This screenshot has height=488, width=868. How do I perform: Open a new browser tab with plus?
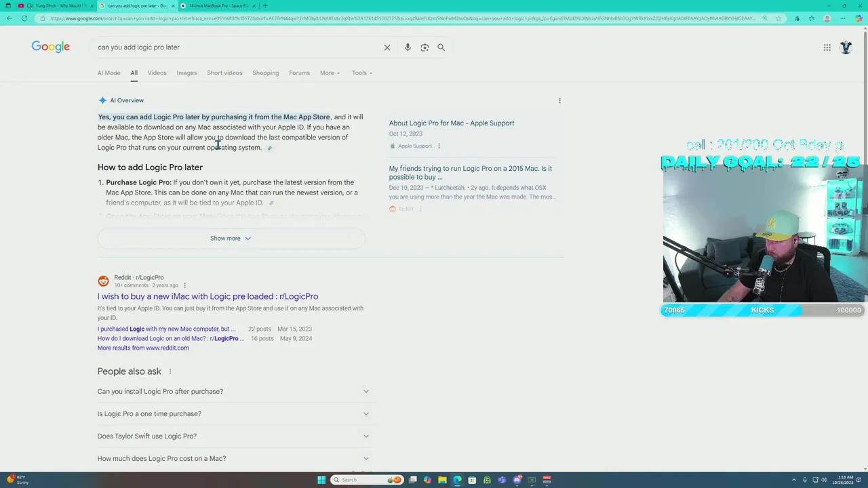click(x=265, y=5)
